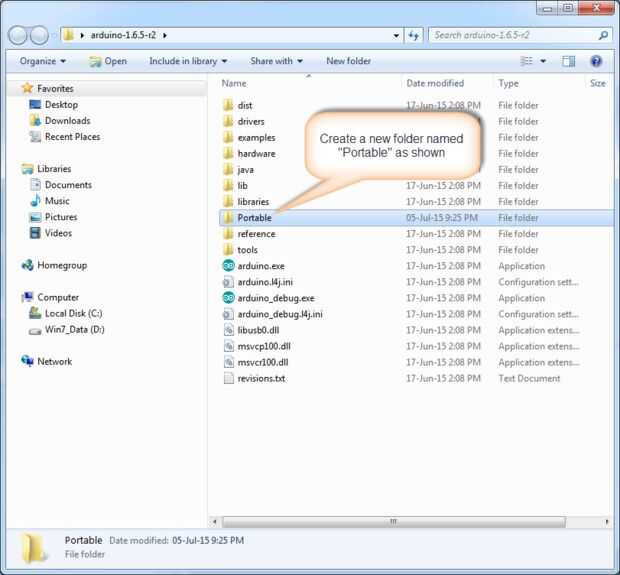Select the java folder icon
Viewport: 620px width, 575px height.
[x=228, y=169]
